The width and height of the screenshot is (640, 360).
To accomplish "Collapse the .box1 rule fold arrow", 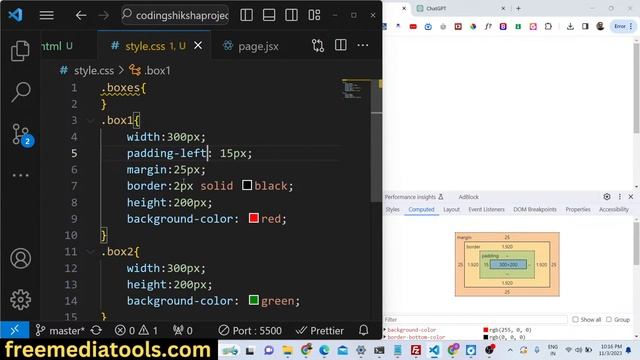I will pos(91,120).
